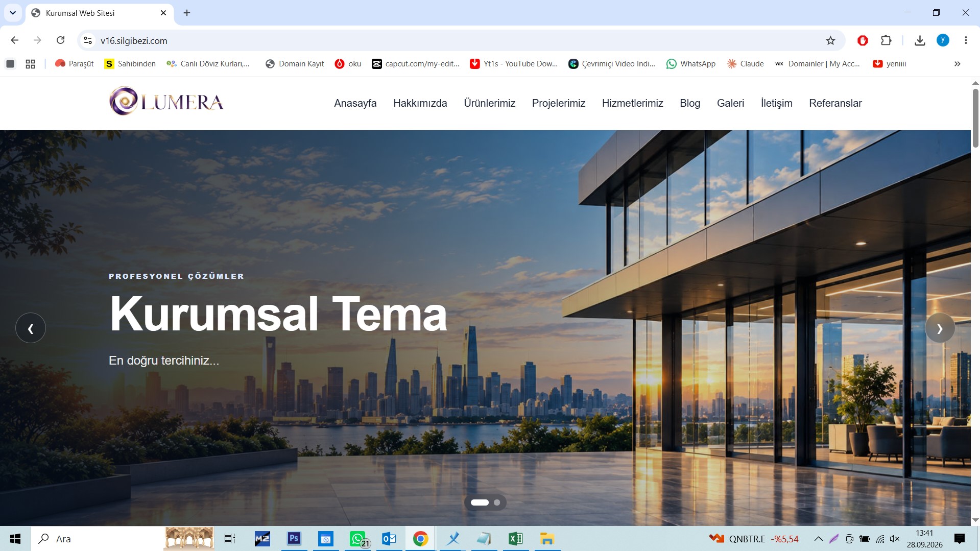Open the Chrome profile avatar

coord(943,40)
